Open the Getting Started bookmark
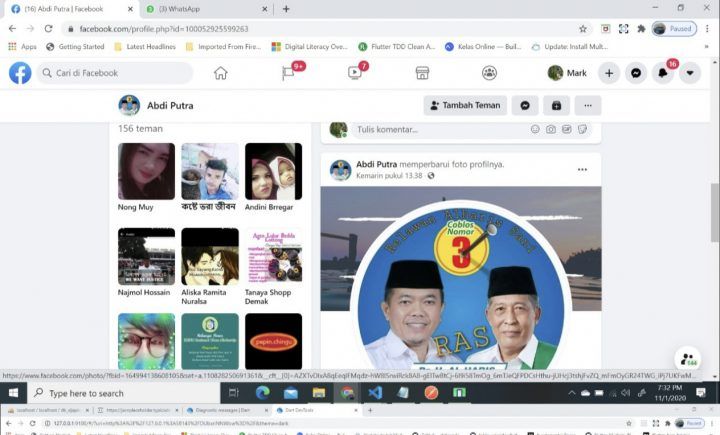The image size is (720, 435). pyautogui.click(x=75, y=46)
